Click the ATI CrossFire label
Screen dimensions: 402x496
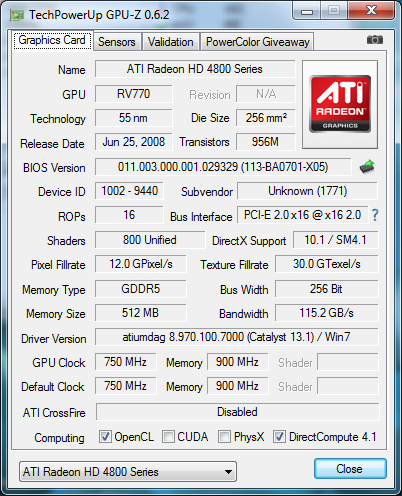tap(54, 413)
